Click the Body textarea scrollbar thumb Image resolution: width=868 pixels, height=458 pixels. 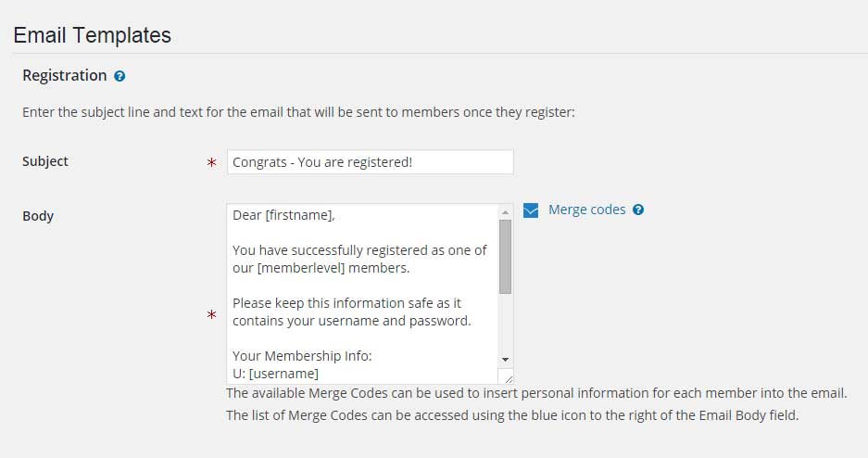(x=505, y=257)
